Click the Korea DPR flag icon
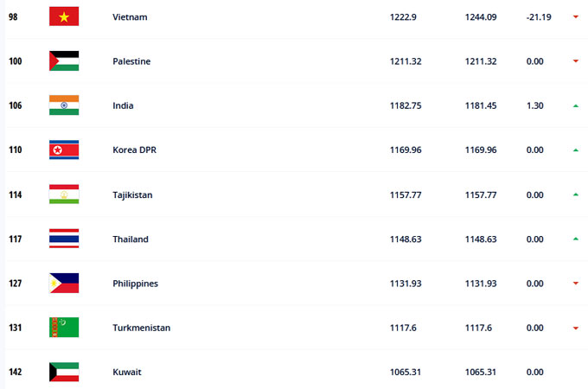588x389 pixels. (64, 150)
